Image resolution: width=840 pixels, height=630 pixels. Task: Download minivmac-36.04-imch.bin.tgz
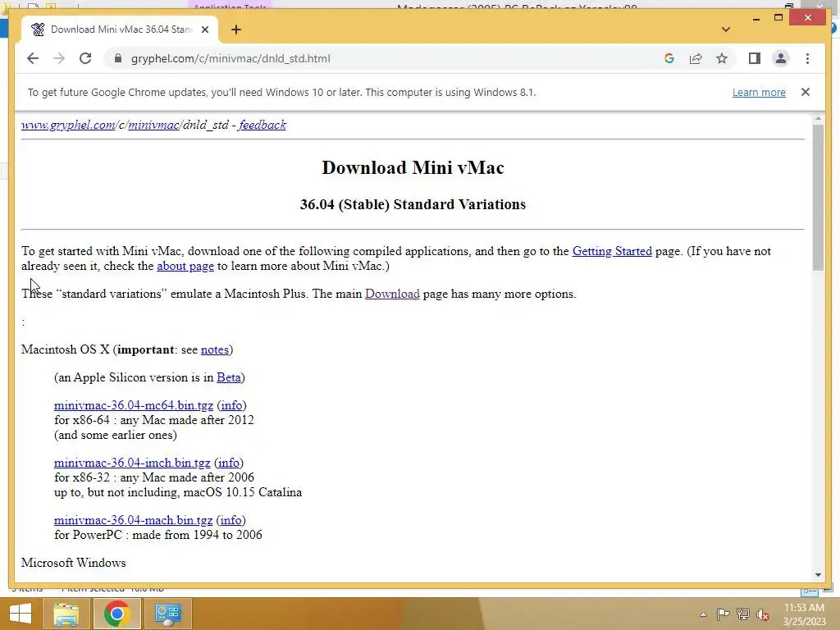pyautogui.click(x=132, y=463)
